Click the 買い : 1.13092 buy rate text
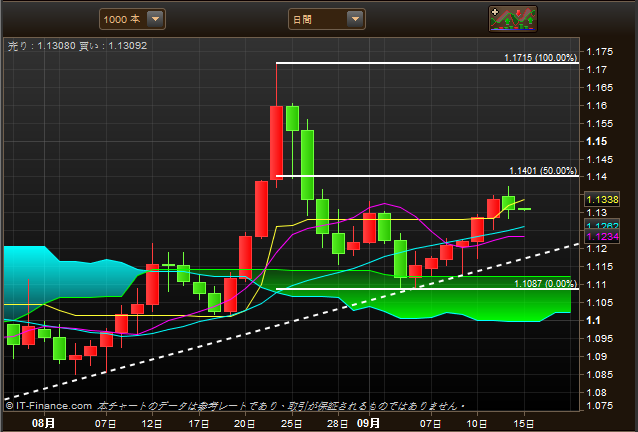This screenshot has height=432, width=638. coord(113,46)
